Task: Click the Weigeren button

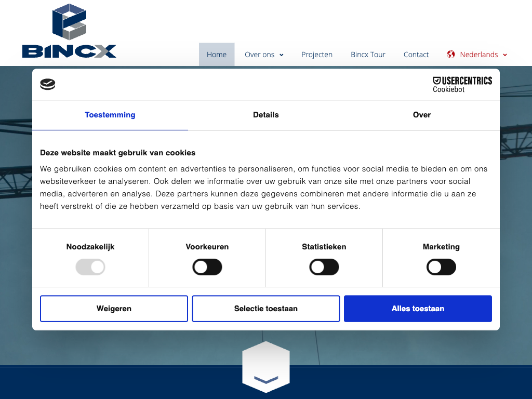Action: pyautogui.click(x=114, y=309)
